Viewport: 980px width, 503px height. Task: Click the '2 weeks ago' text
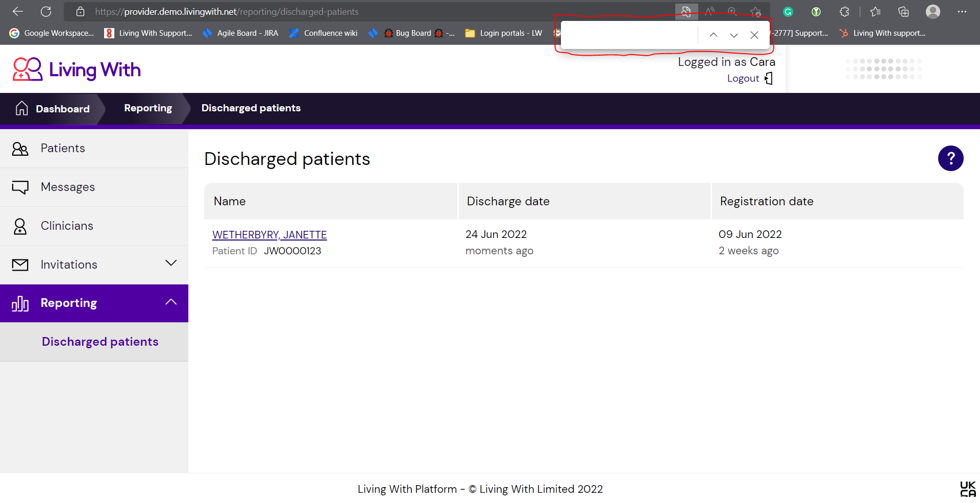pyautogui.click(x=748, y=251)
